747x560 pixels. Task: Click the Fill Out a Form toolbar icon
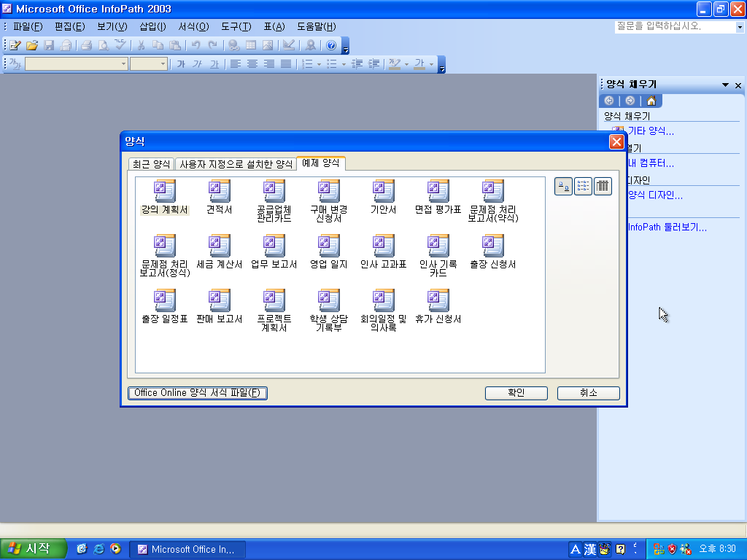tap(15, 45)
